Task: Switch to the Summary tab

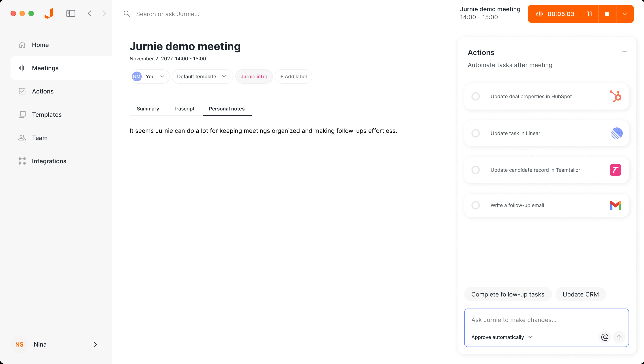Action: (x=148, y=109)
